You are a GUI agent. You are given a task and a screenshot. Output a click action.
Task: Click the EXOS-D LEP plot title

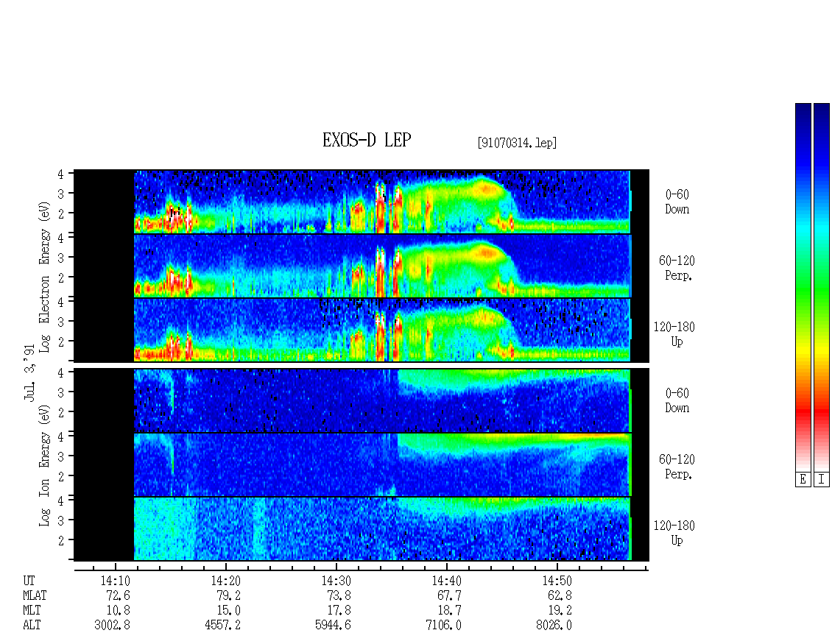367,140
